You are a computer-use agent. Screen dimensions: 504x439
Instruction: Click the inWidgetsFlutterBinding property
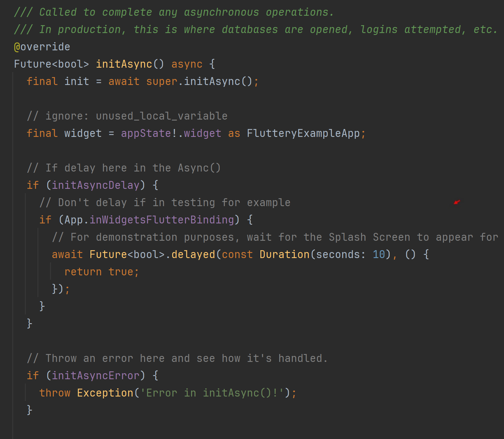pos(162,220)
